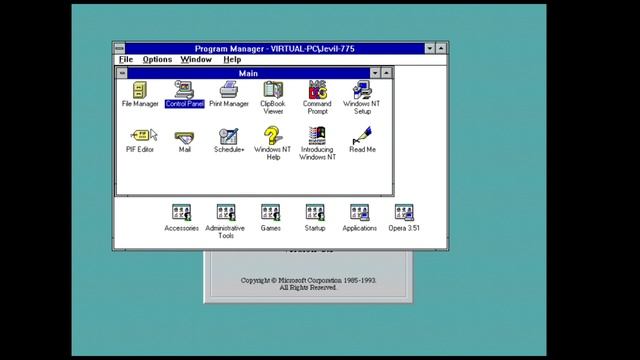Minimize the Program Manager window

click(430, 49)
